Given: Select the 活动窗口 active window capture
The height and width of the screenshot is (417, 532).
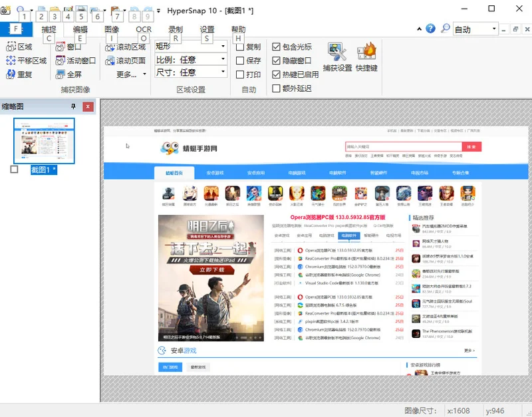Looking at the screenshot, I should tap(75, 61).
